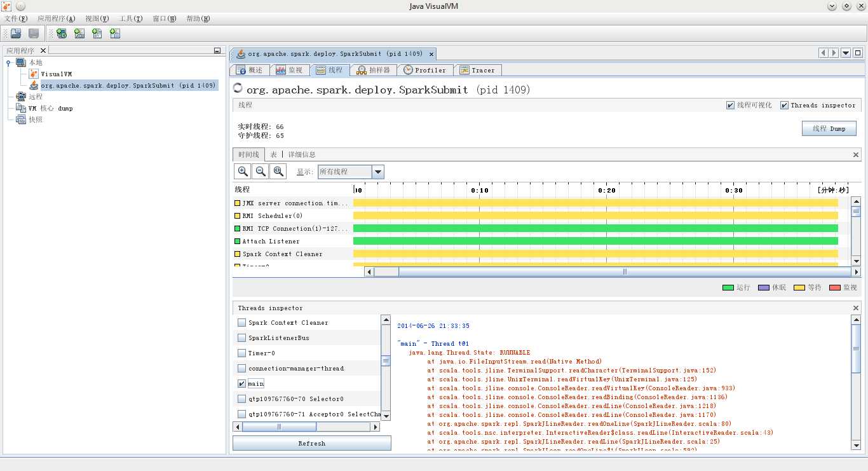Open the 应用程序 menu

tap(57, 18)
